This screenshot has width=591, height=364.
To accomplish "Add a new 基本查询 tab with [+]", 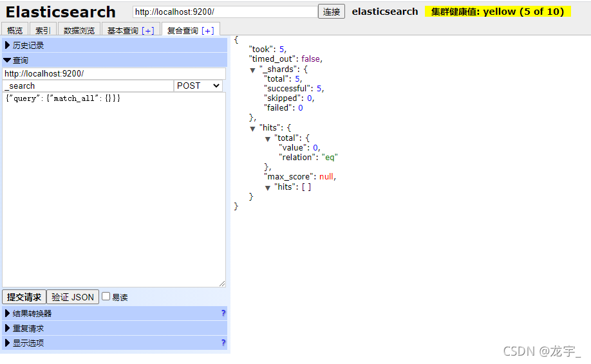I will point(148,30).
